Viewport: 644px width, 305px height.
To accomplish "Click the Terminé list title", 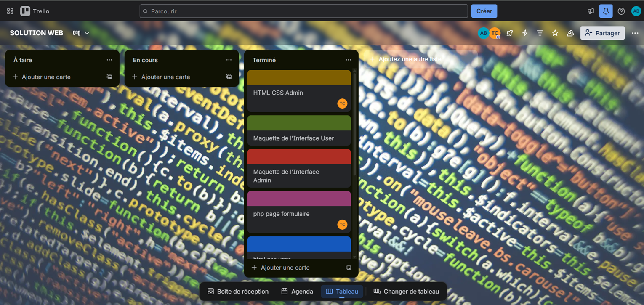I will pos(264,60).
